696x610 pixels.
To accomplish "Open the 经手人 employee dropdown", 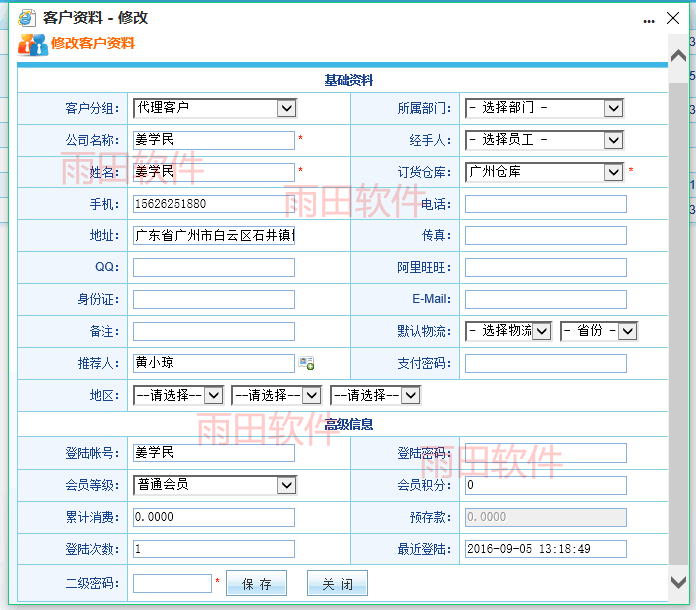I will [x=545, y=140].
